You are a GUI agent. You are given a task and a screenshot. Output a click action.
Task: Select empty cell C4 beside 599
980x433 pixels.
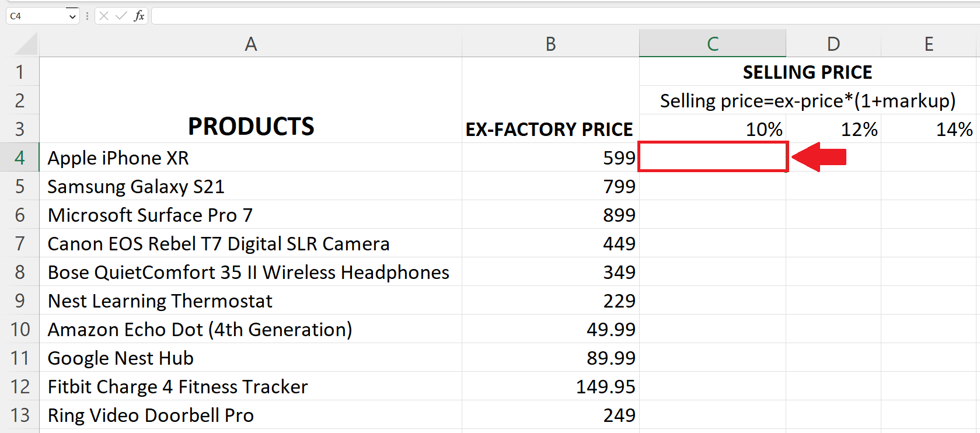point(713,157)
